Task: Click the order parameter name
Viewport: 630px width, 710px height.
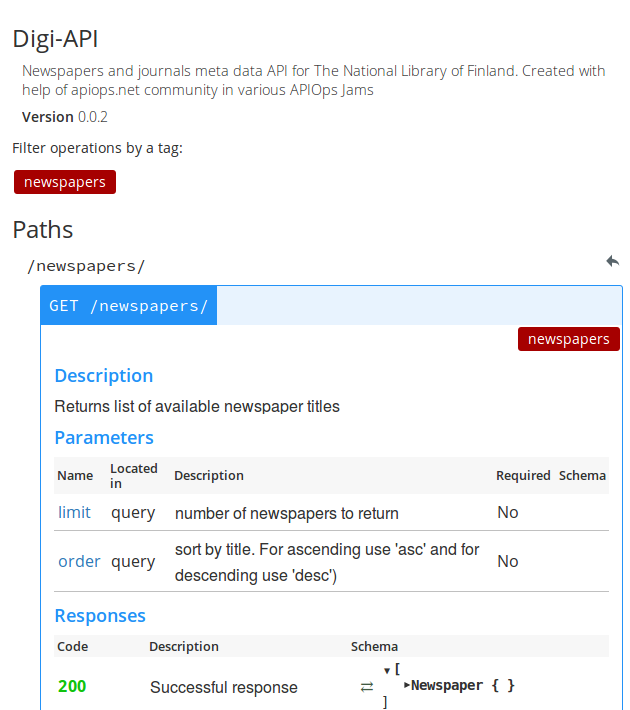Action: pyautogui.click(x=79, y=561)
